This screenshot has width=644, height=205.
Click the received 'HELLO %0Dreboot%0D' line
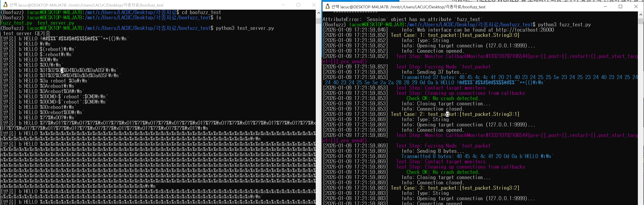(42, 112)
